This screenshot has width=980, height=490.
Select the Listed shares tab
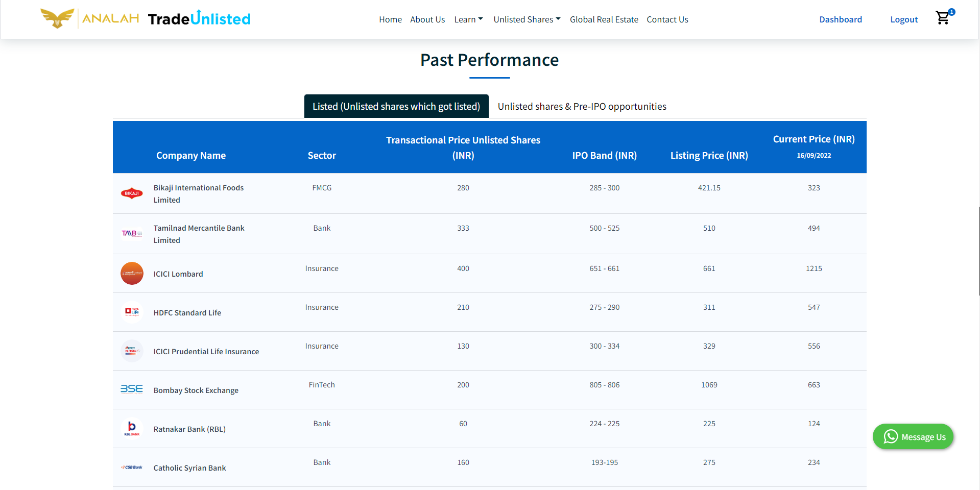pyautogui.click(x=396, y=106)
